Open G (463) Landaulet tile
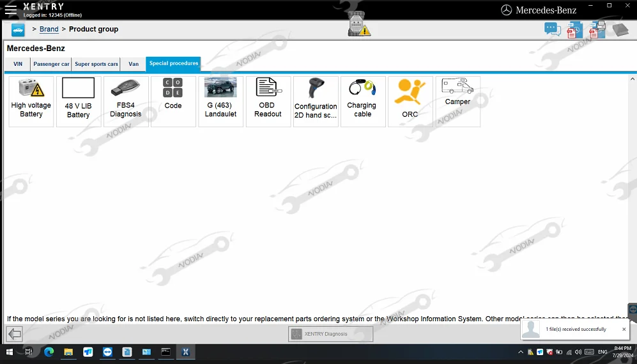This screenshot has width=637, height=364. tap(220, 102)
